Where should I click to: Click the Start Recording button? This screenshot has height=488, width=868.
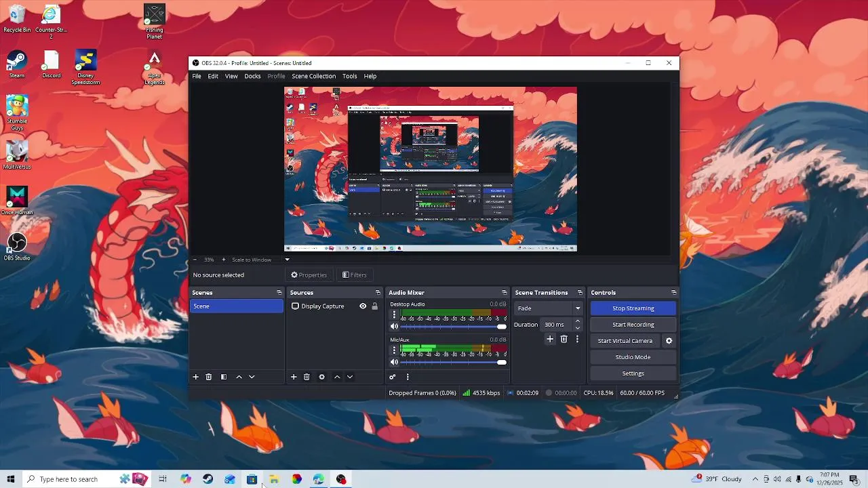[633, 325]
